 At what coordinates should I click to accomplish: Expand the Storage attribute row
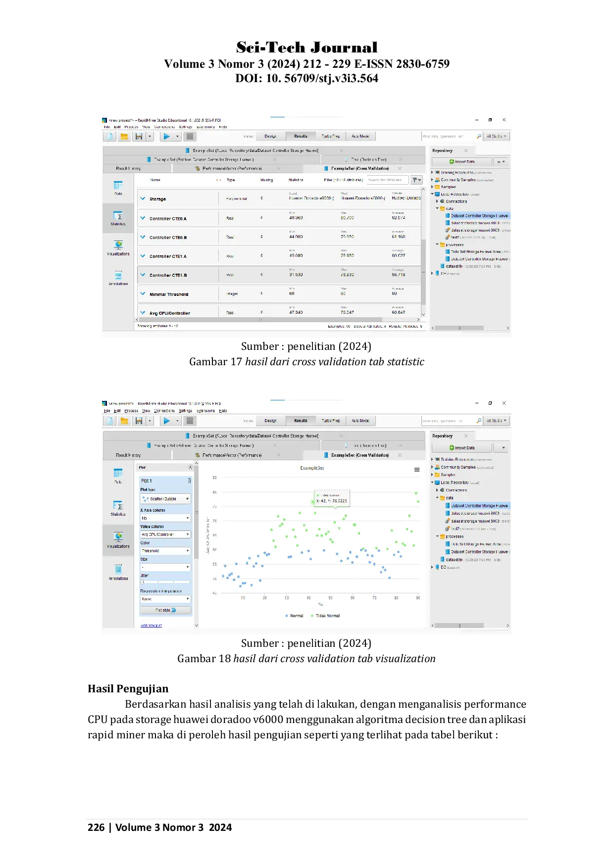tap(143, 199)
